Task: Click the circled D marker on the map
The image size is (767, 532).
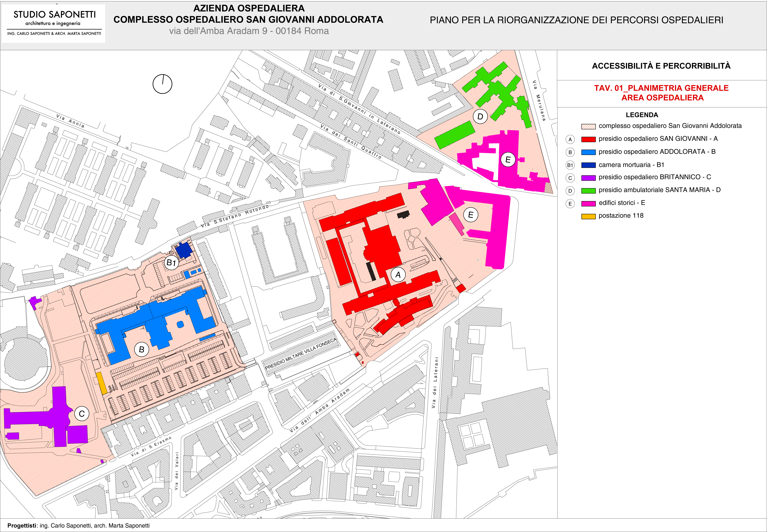Action: 480,117
